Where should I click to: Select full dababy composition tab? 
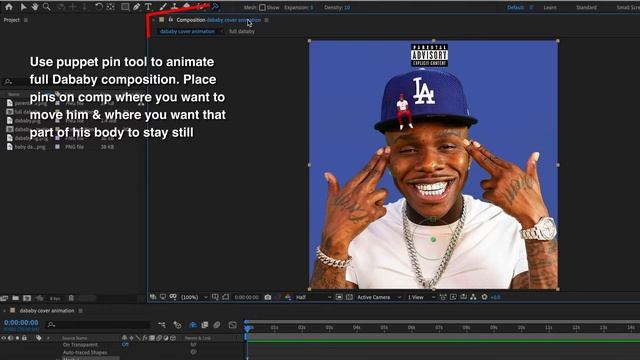tap(242, 31)
